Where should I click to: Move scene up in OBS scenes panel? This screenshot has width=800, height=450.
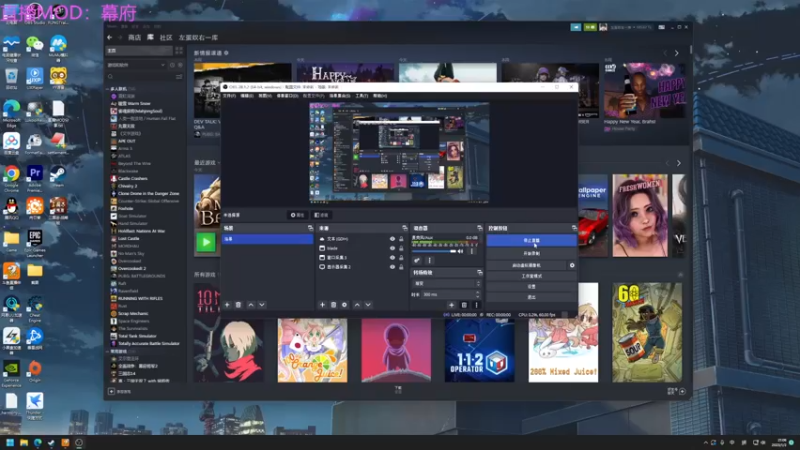click(x=251, y=305)
